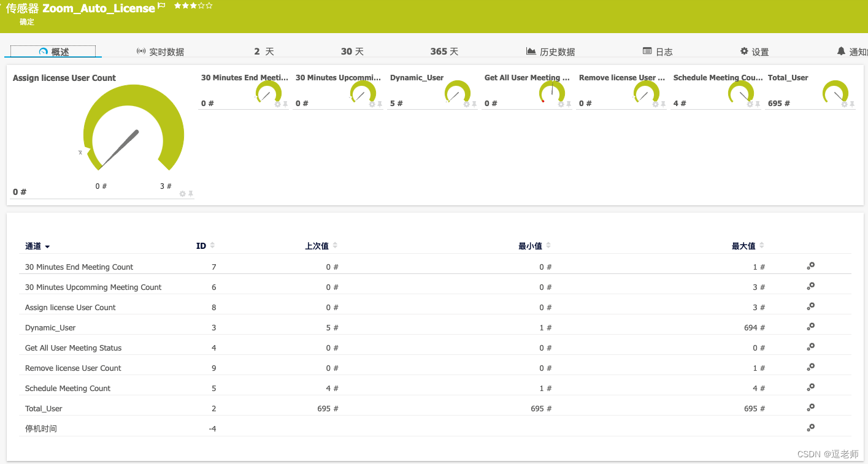868x464 pixels.
Task: Sort table by 通道 column header
Action: (x=37, y=246)
